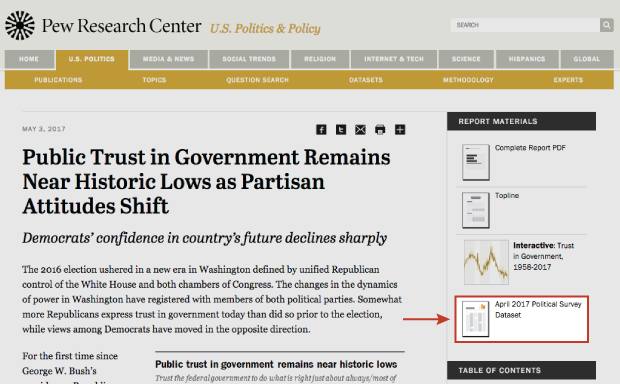Click the search magnifier button
This screenshot has width=620, height=384.
pos(607,25)
